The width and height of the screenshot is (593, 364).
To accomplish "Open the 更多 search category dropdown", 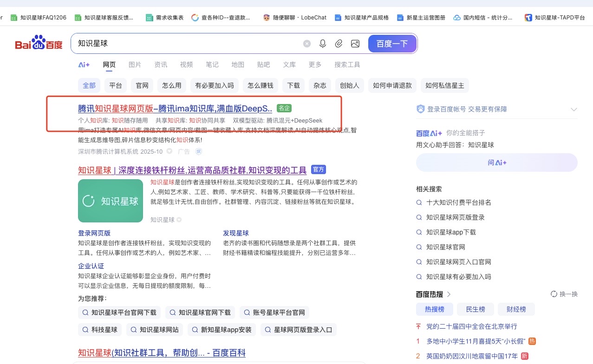I will (315, 65).
